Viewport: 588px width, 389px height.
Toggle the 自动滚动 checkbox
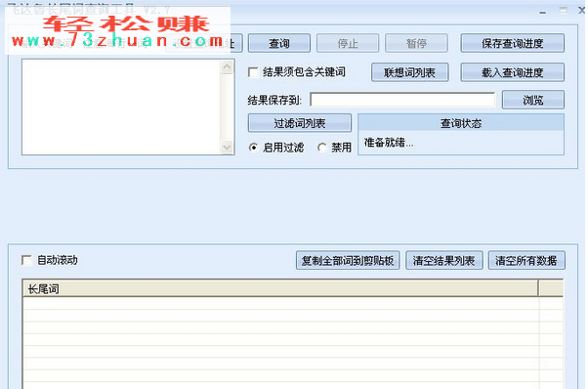27,260
